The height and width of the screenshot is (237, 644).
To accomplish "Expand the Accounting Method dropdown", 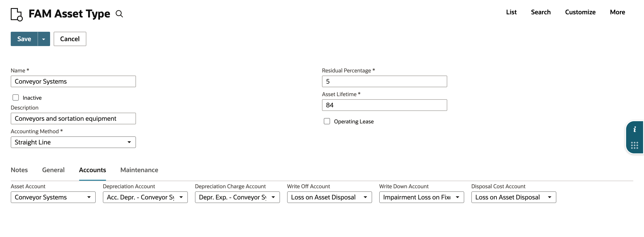I will click(x=73, y=142).
